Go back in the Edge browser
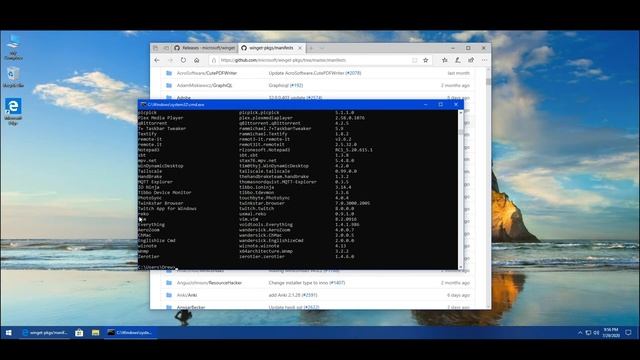640x360 pixels. coord(157,60)
